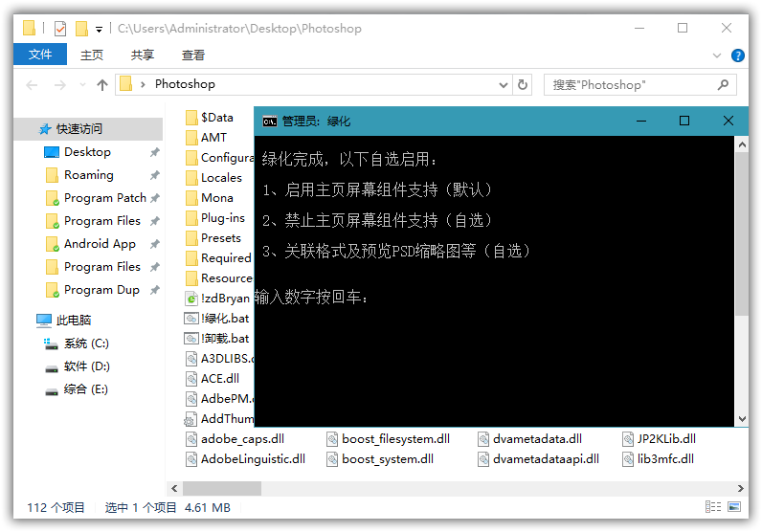
Task: Click the console vertical scrollbar down arrow
Action: point(742,419)
